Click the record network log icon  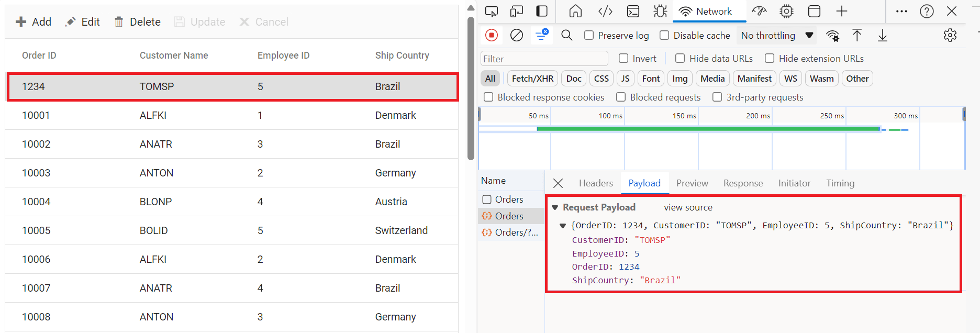click(x=491, y=35)
